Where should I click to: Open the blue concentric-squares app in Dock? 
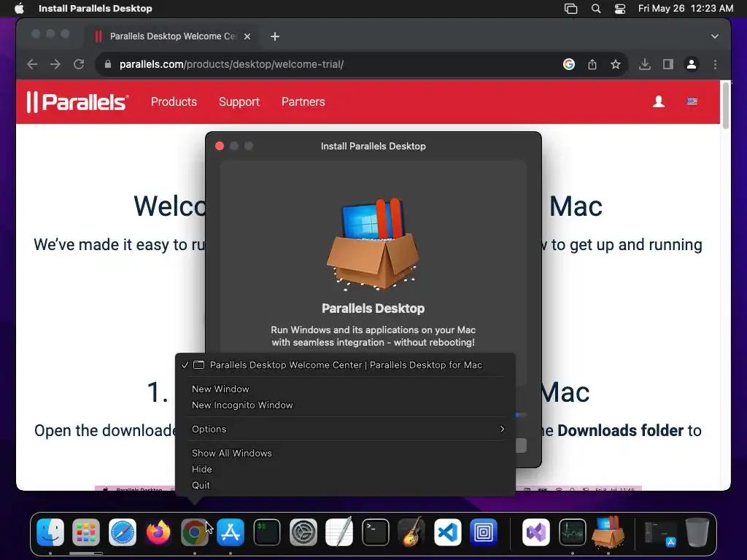point(484,532)
